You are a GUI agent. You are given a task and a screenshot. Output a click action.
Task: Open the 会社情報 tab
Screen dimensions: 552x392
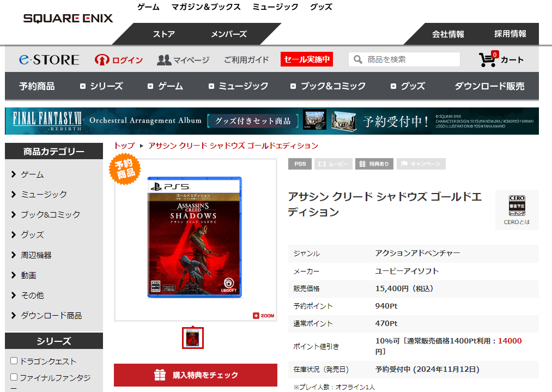(448, 34)
